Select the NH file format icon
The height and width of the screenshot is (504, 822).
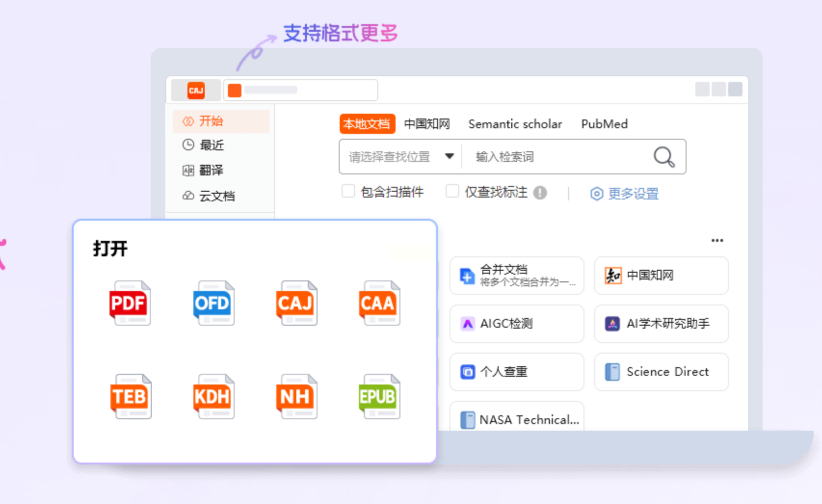click(296, 397)
